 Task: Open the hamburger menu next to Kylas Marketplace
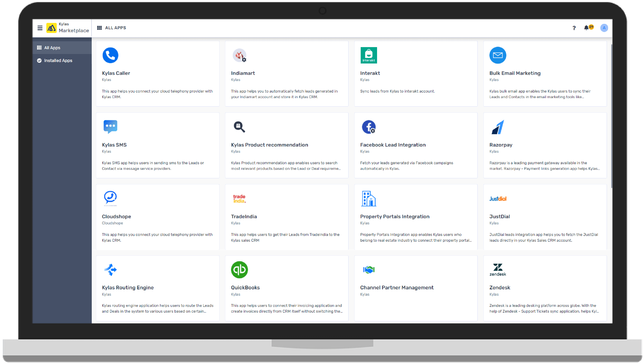[40, 28]
